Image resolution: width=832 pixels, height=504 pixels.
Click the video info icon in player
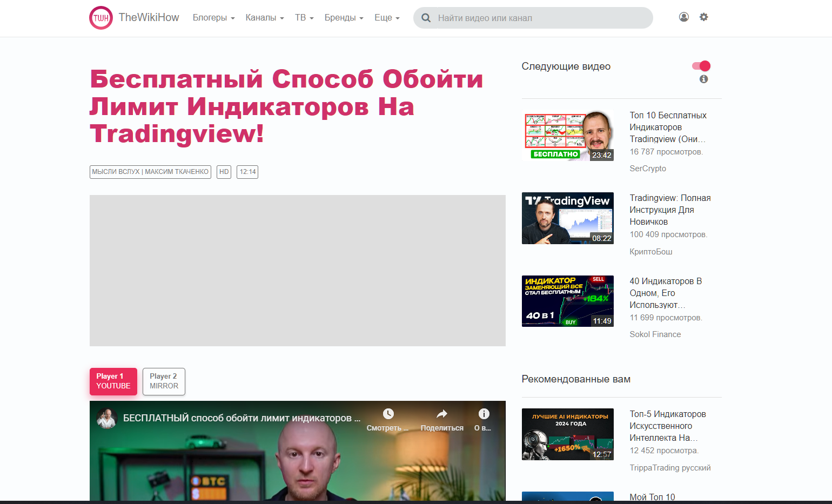484,414
